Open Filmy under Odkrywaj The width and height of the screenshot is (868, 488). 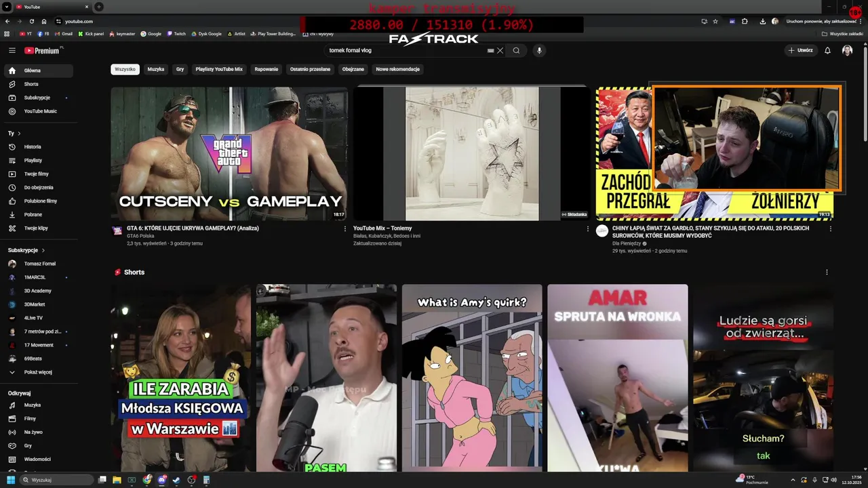tap(38, 418)
